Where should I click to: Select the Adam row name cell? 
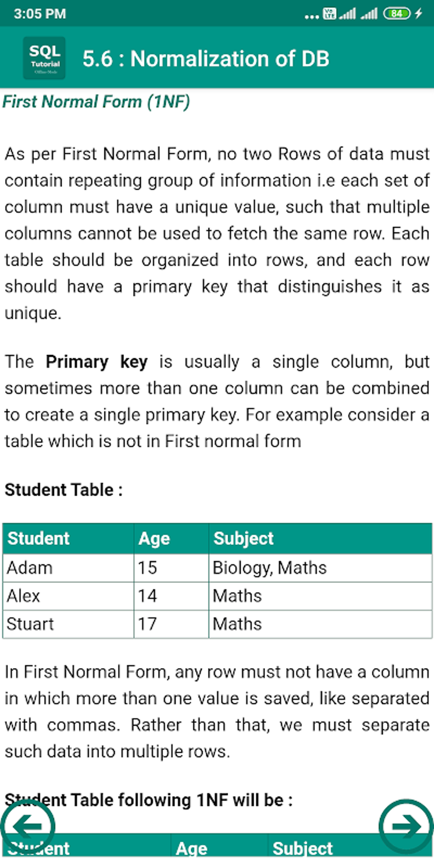30,568
